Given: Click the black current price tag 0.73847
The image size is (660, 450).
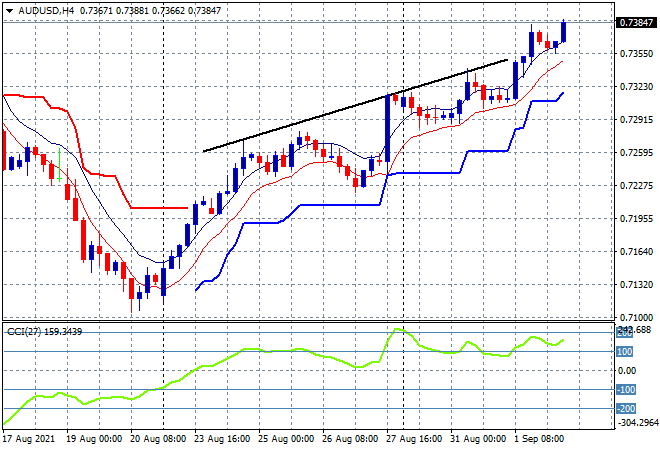Looking at the screenshot, I should pos(636,22).
